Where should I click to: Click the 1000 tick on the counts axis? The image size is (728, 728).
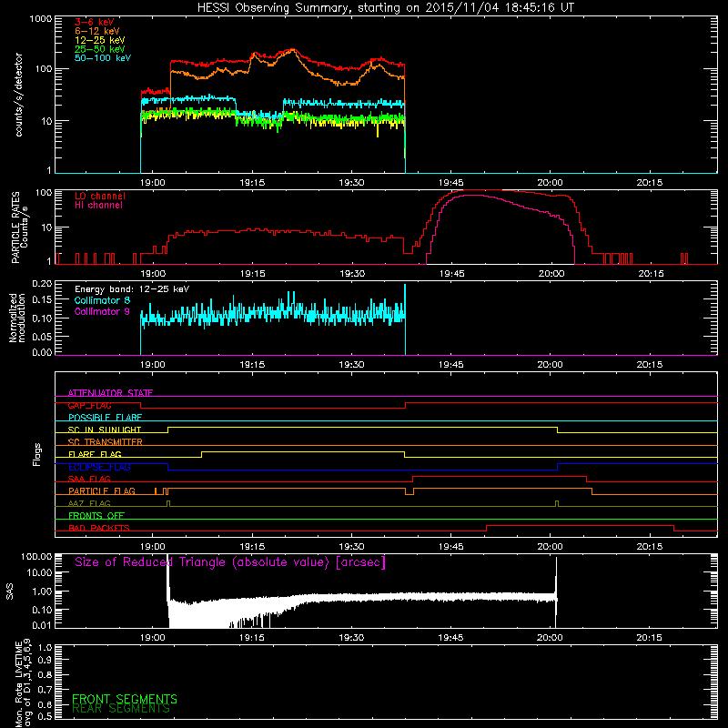(41, 19)
